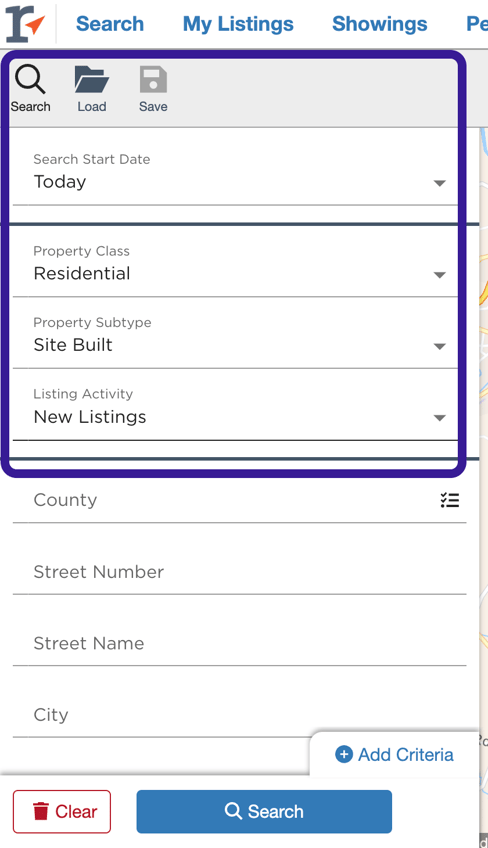The height and width of the screenshot is (848, 488).
Task: Click the magnifier Search toolbar icon
Action: 30,80
